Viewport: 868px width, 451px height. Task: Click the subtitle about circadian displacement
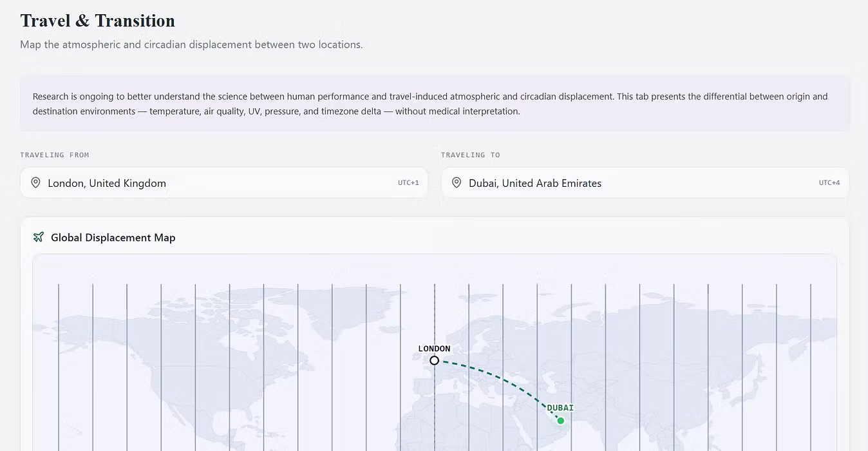[191, 44]
